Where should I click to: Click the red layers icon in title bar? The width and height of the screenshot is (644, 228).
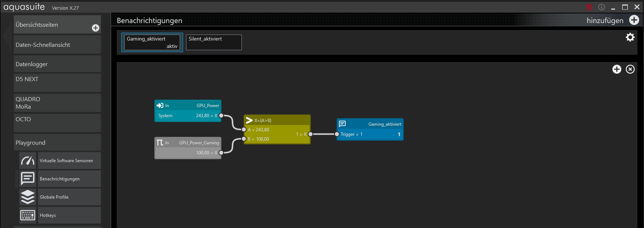589,7
